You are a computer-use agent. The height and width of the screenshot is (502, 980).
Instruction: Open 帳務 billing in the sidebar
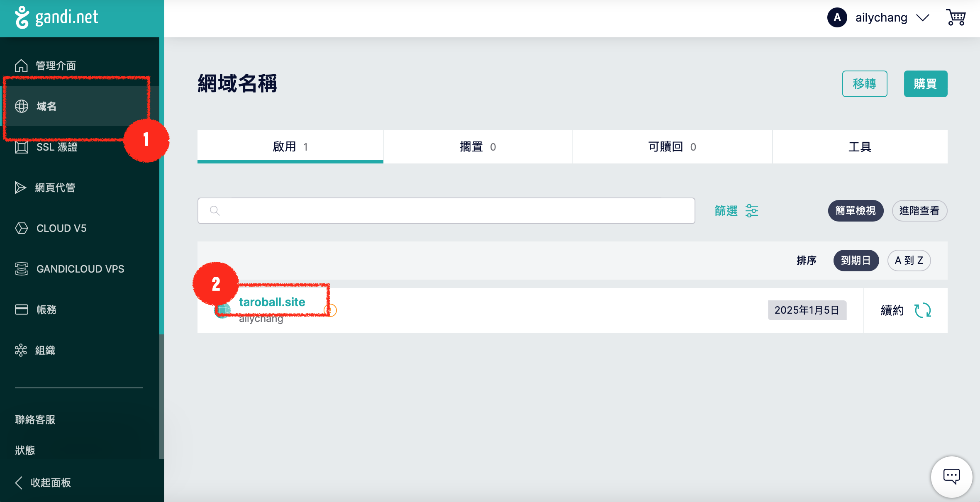click(x=46, y=309)
